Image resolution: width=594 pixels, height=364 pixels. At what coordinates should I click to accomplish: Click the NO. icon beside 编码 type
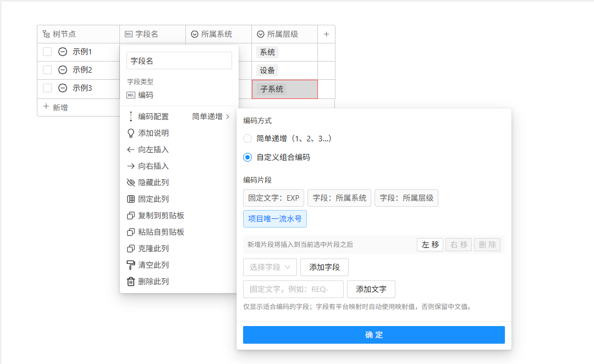pos(131,95)
